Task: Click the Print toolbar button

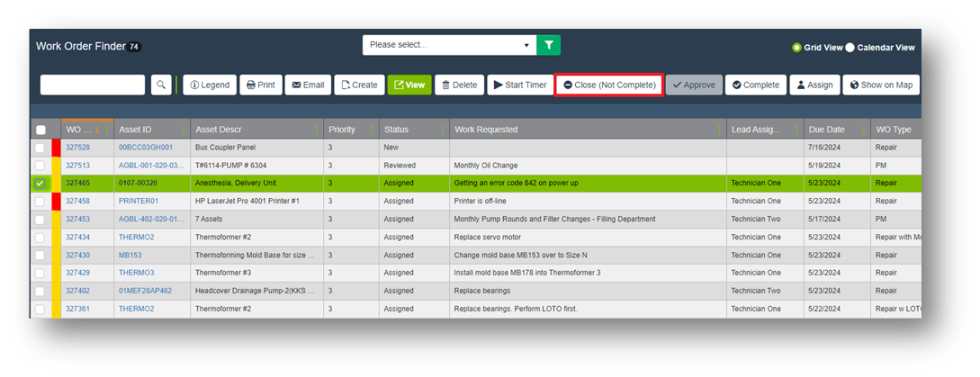Action: 260,85
